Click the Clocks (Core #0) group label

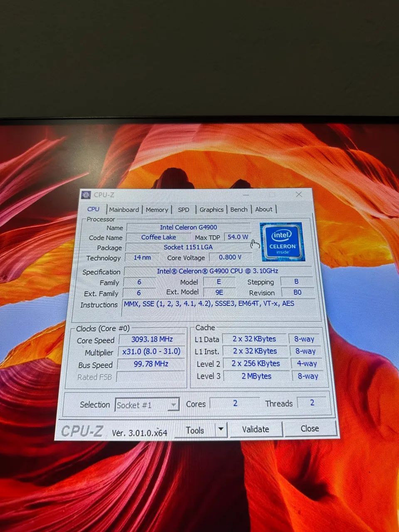click(103, 329)
